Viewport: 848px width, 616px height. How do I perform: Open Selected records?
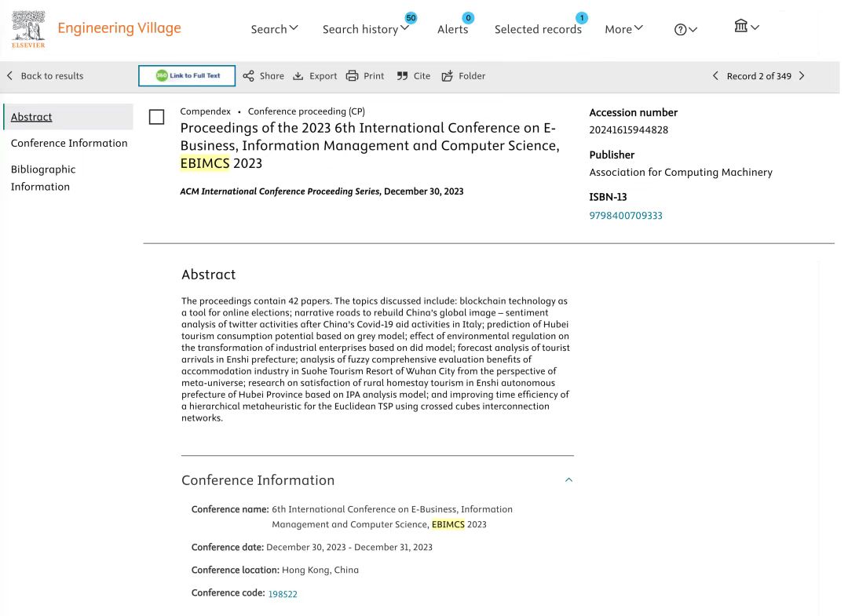coord(538,29)
